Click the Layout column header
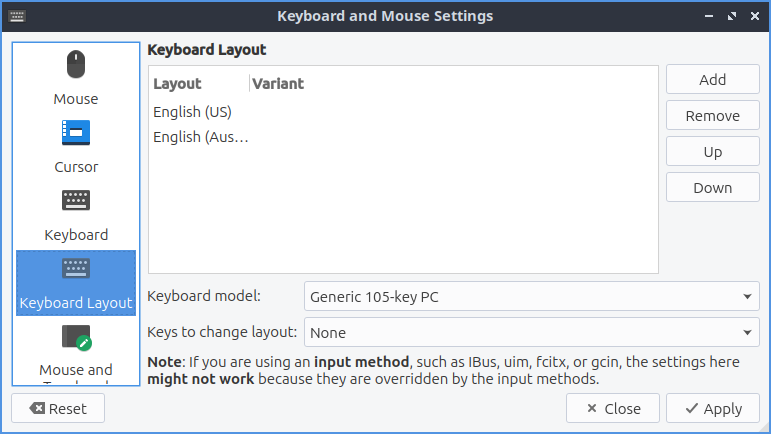 178,84
